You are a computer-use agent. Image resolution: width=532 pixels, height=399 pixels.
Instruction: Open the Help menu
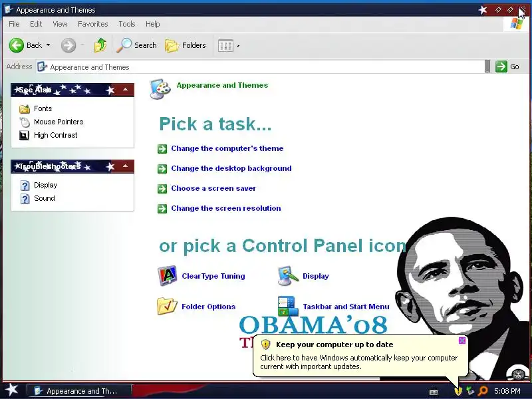pos(153,24)
